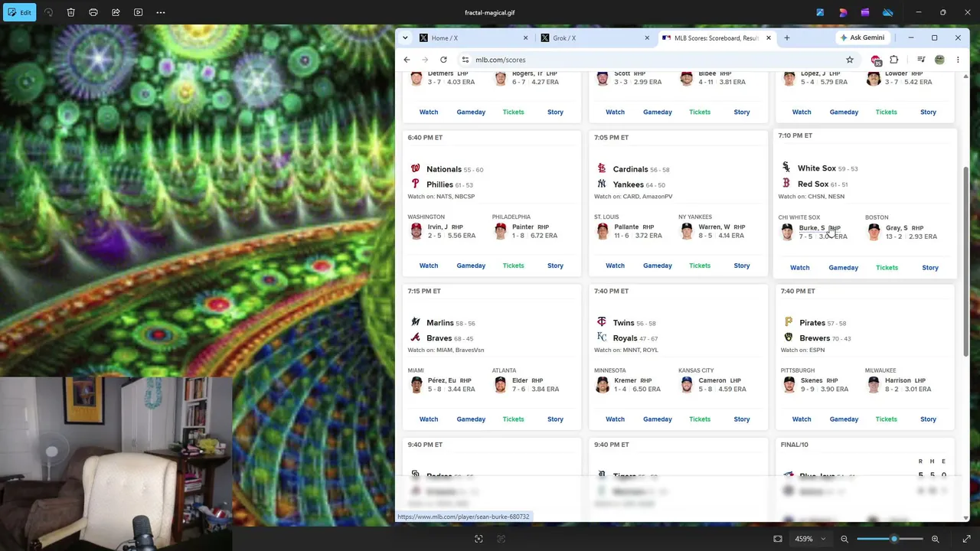This screenshot has height=551, width=980.
Task: Rotate the image in Photos viewer
Action: [48, 12]
